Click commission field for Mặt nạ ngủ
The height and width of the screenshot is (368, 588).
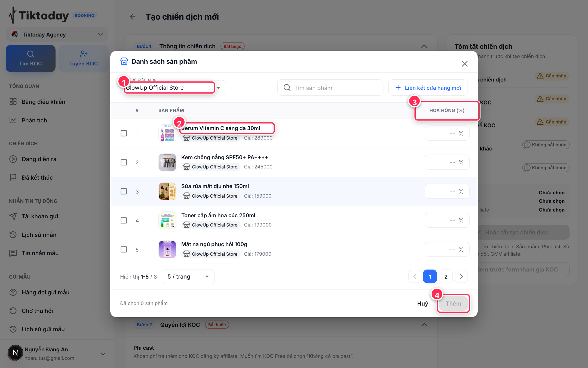coord(447,249)
